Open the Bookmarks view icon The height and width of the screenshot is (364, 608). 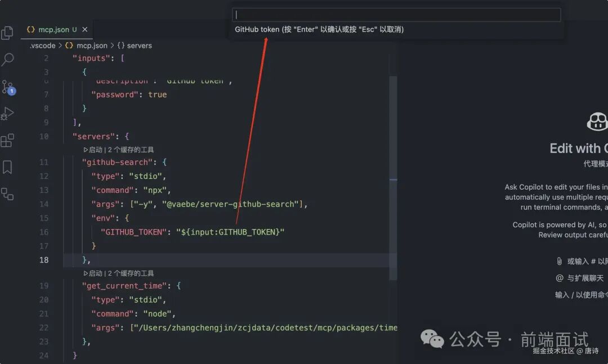coord(7,167)
